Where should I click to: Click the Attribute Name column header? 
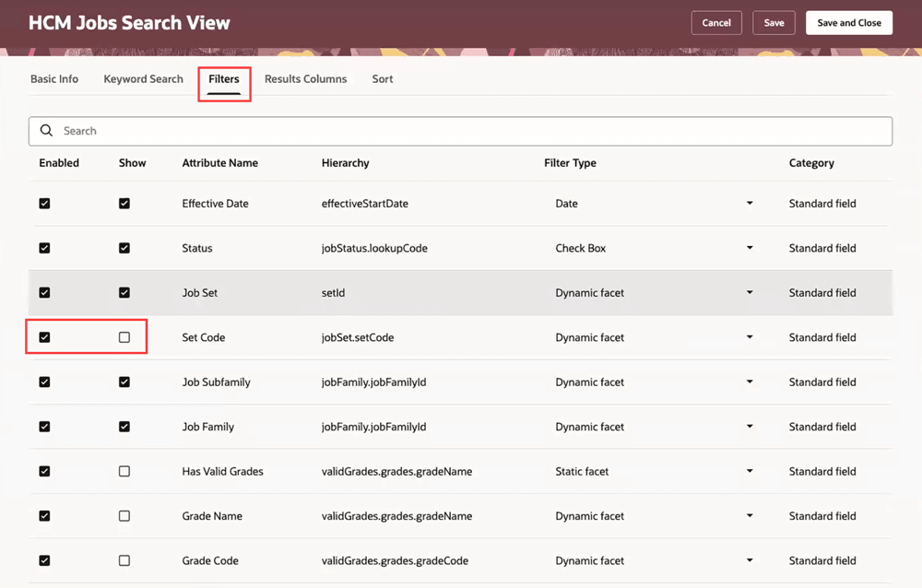point(220,163)
